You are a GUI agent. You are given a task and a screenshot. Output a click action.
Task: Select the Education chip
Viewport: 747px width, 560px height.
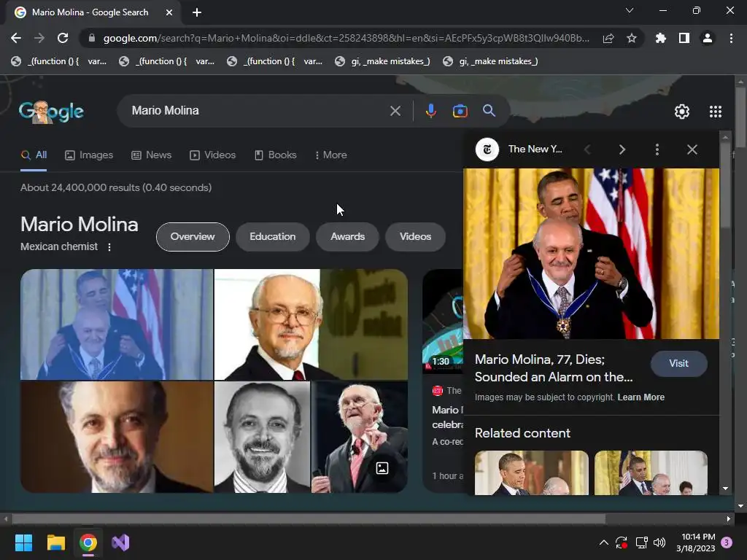click(273, 237)
